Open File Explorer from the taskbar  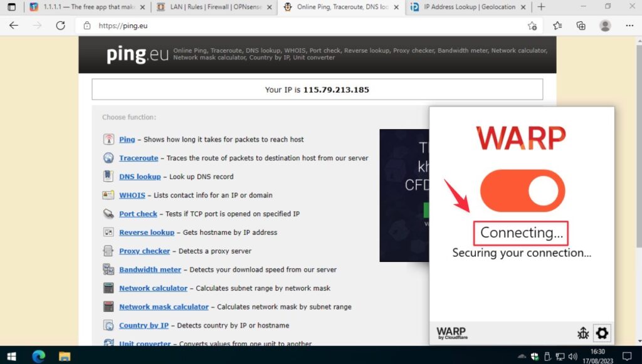click(x=65, y=356)
